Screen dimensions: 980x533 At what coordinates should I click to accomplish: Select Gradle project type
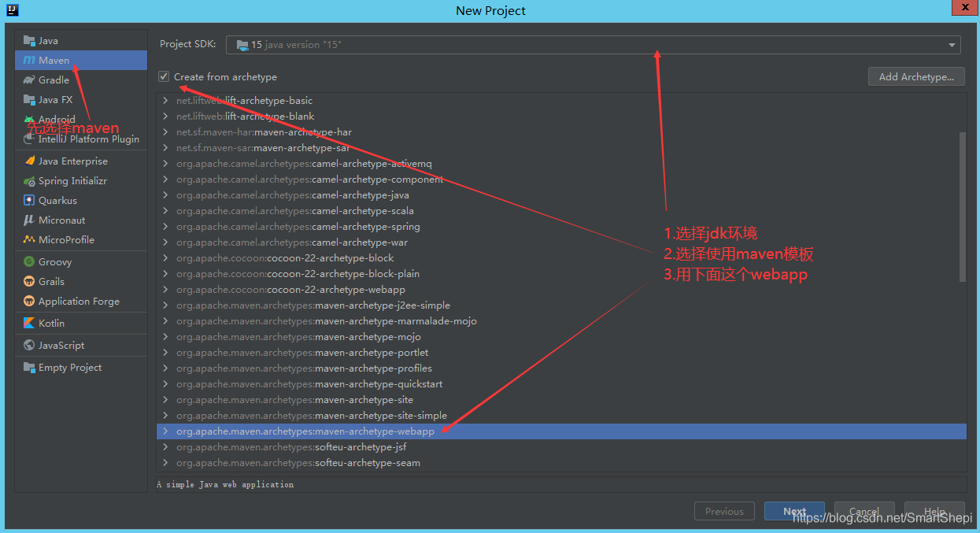point(81,80)
